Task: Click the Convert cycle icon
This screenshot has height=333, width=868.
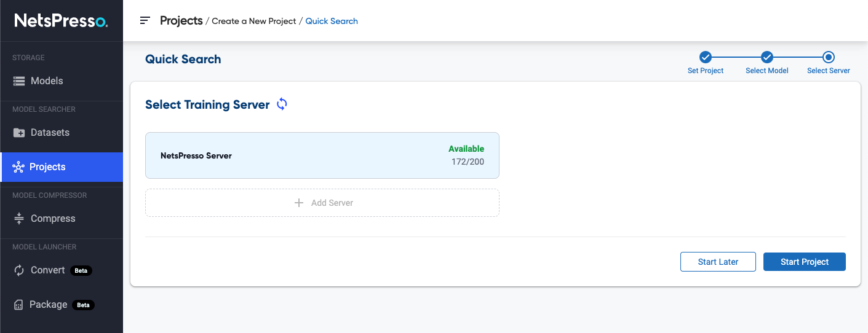Action: click(19, 270)
